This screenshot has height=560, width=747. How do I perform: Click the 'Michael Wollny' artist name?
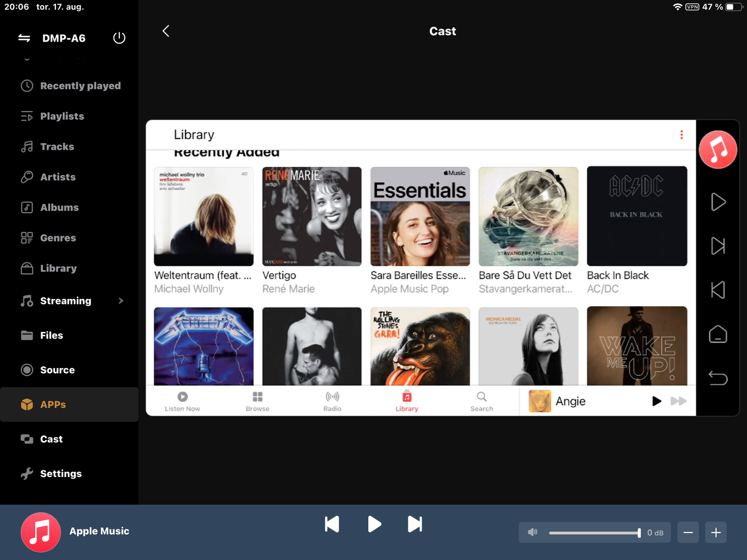[189, 289]
